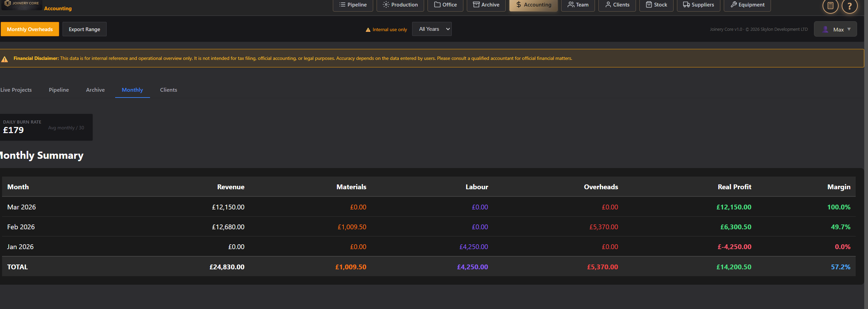Click the Joinery Core logo

point(22,4)
